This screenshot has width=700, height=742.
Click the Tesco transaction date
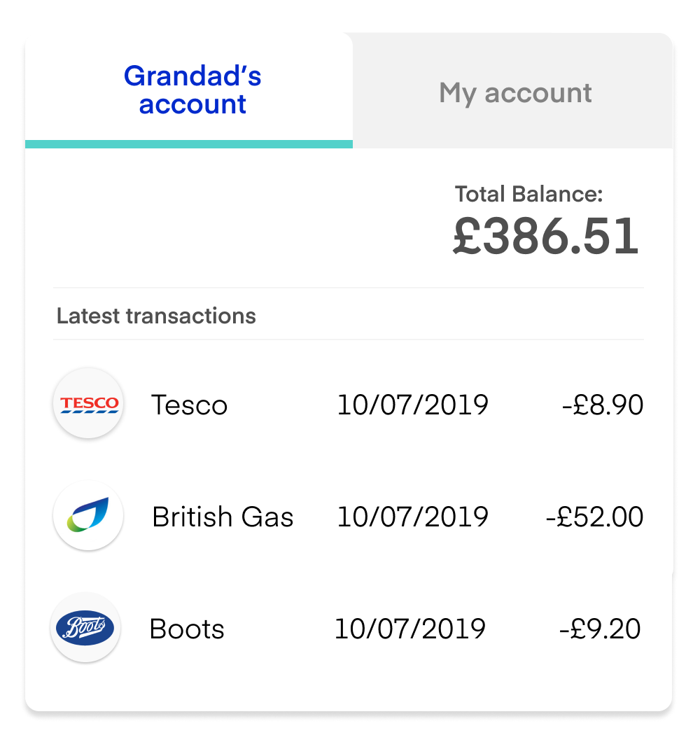[412, 405]
